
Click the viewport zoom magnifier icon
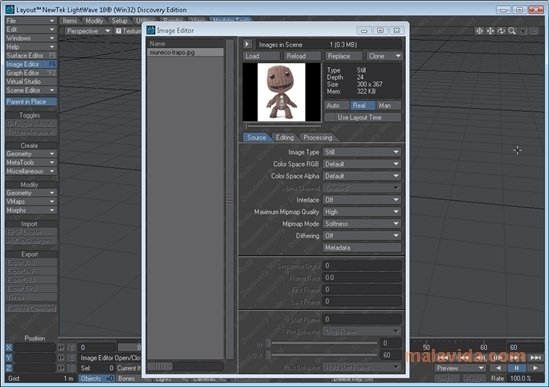[x=512, y=31]
